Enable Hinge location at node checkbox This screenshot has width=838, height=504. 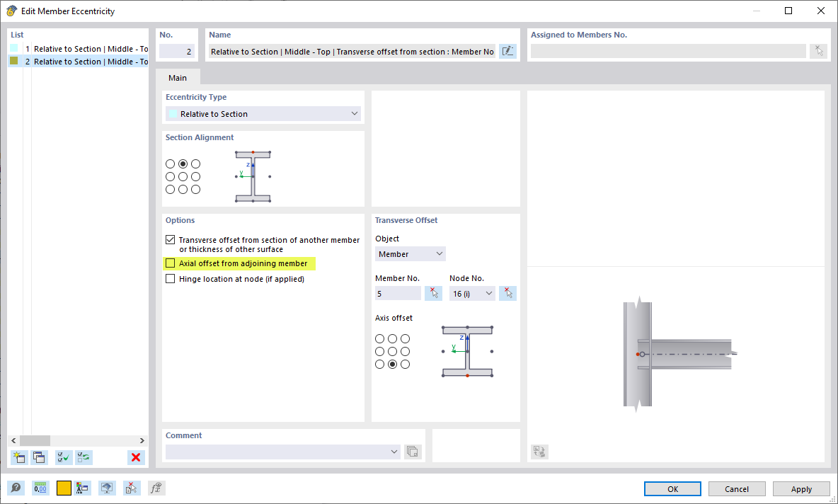(x=171, y=278)
